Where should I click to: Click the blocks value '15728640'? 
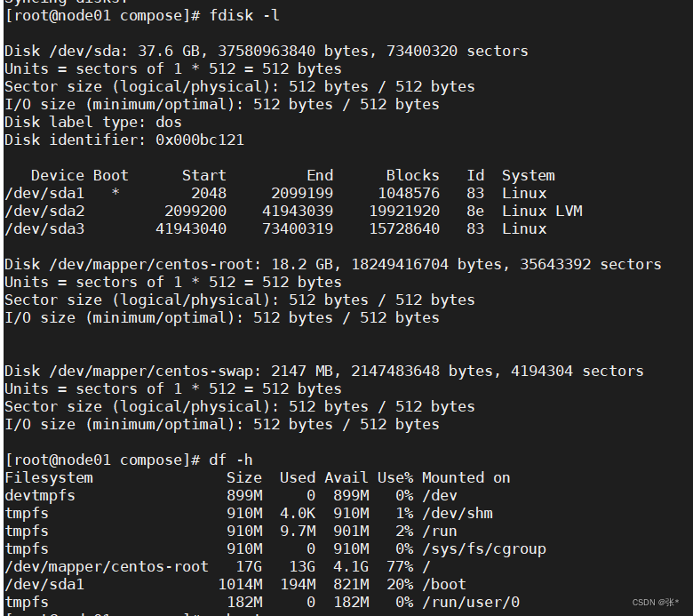(x=404, y=228)
